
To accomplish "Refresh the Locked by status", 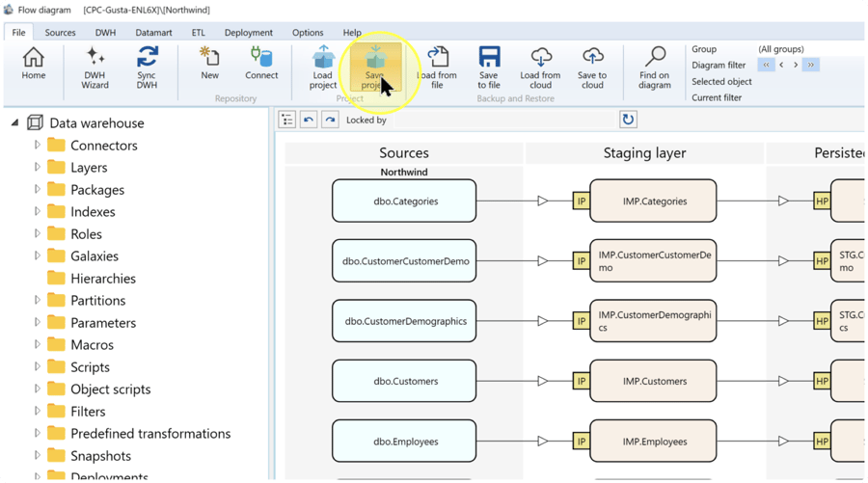I will tap(628, 120).
